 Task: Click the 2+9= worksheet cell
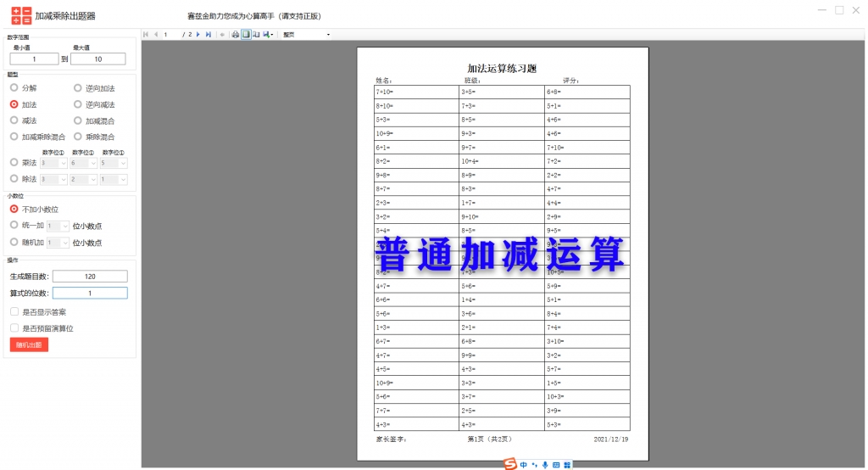point(587,216)
